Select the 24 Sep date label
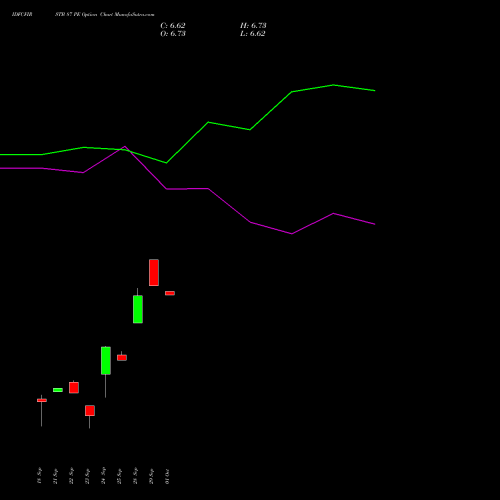 103,476
